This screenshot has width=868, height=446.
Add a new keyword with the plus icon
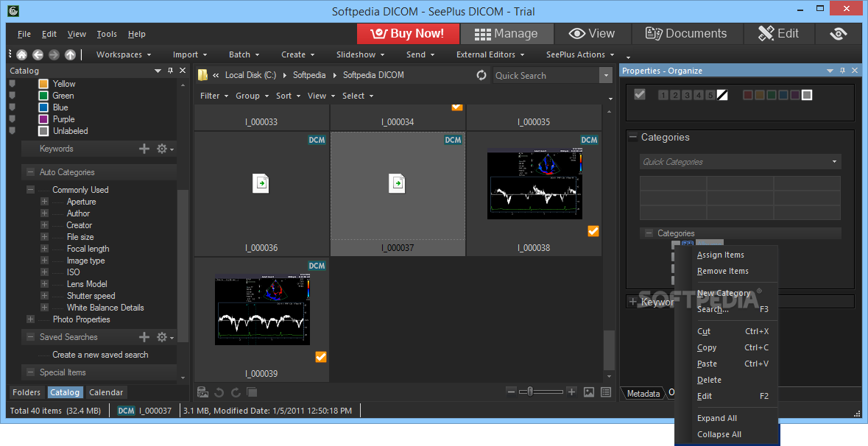click(144, 148)
